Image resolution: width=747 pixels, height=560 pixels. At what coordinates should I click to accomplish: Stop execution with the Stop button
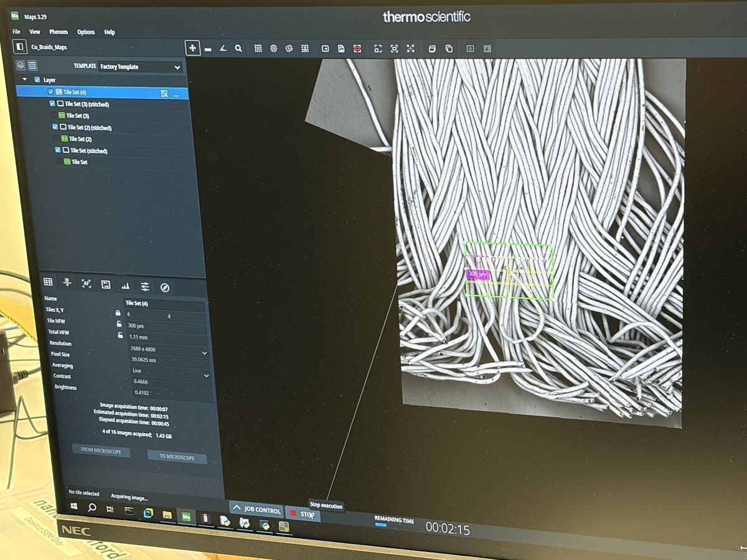(303, 514)
